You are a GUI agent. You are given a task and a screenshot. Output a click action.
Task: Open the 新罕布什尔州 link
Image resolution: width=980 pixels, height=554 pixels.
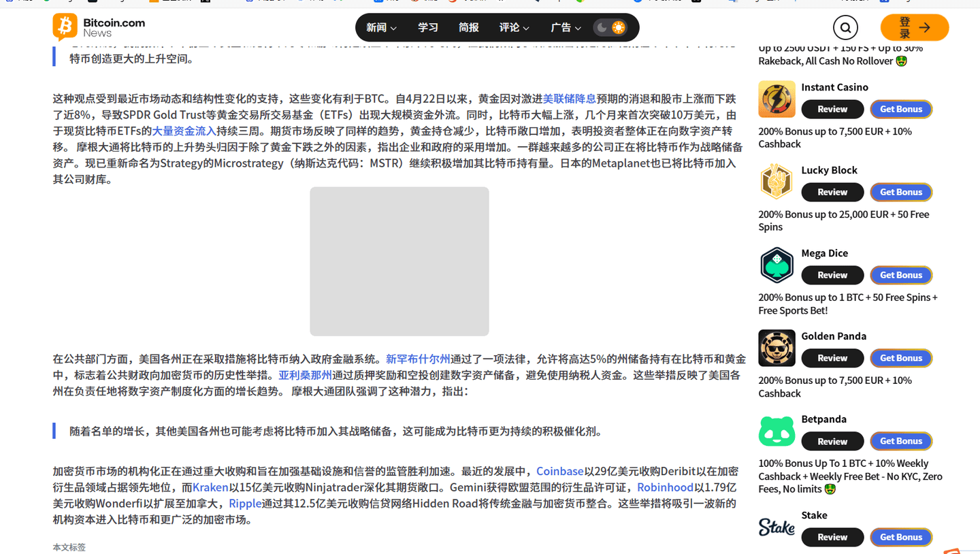tap(418, 359)
